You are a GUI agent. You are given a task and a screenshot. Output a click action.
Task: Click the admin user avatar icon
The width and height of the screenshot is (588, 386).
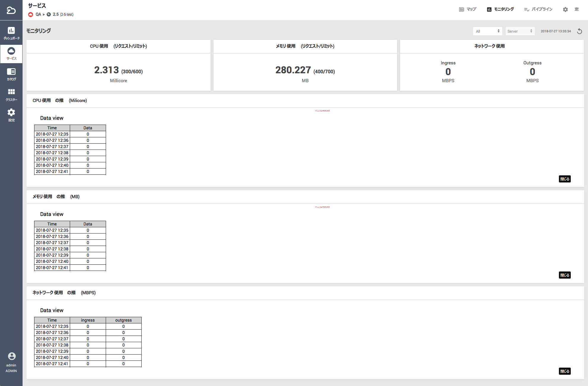coord(12,356)
